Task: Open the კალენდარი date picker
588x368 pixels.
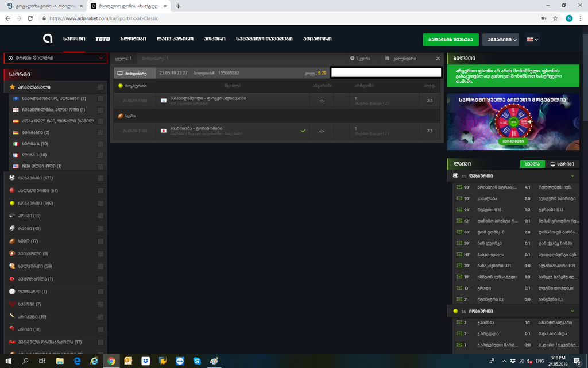Action: [x=400, y=59]
